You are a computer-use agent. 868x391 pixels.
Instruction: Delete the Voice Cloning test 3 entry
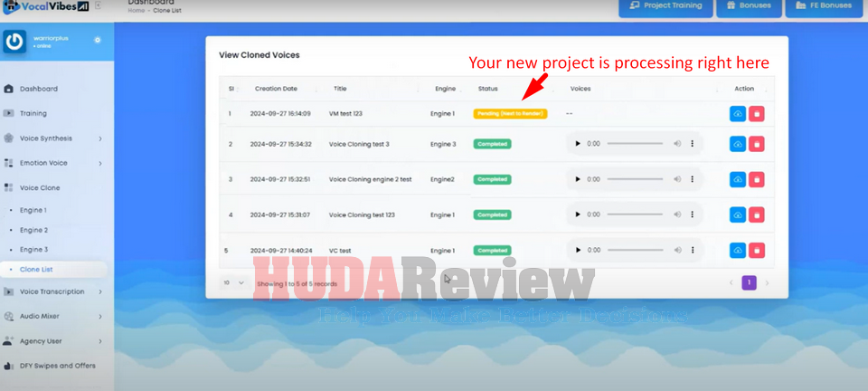coord(757,144)
